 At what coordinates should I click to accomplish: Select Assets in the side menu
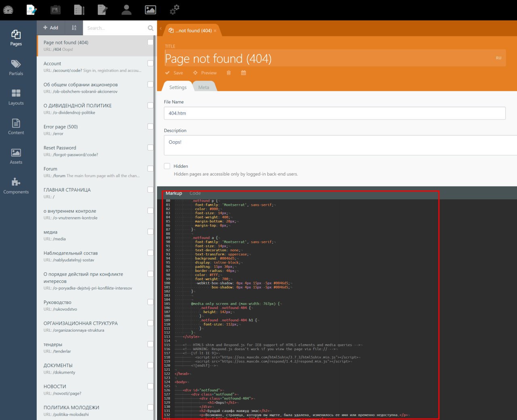[x=16, y=156]
